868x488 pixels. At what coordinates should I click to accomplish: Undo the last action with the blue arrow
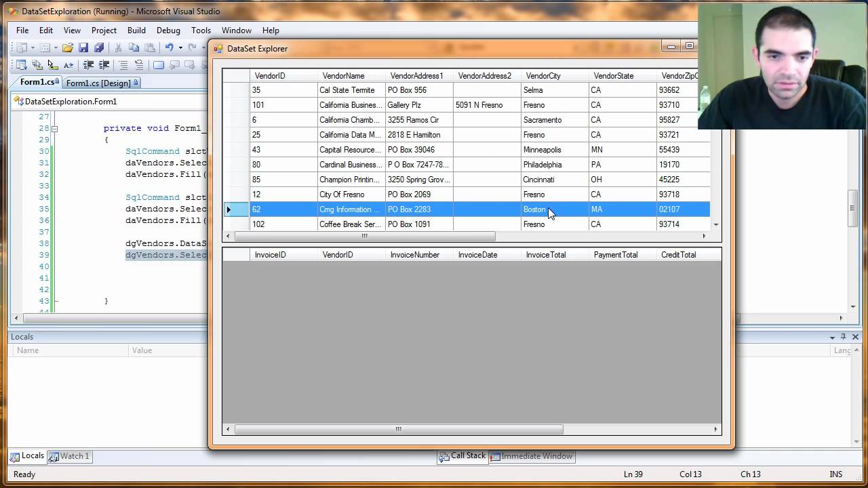pos(169,47)
